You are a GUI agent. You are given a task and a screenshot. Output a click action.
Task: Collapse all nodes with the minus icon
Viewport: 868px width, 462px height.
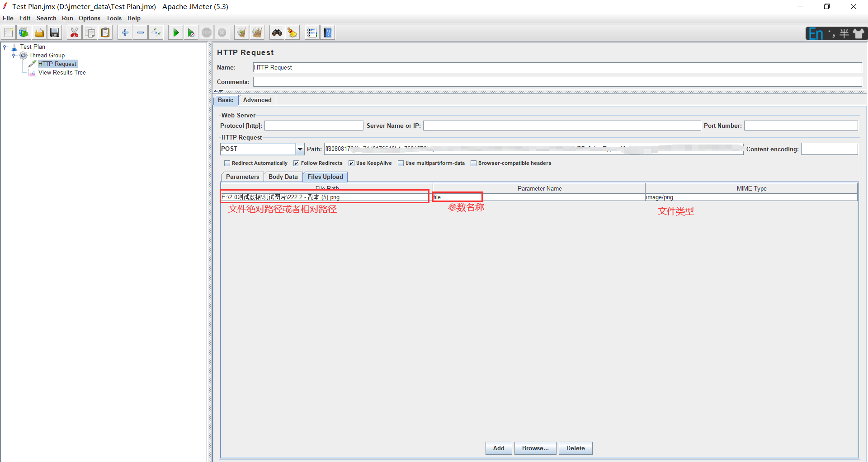pos(141,33)
